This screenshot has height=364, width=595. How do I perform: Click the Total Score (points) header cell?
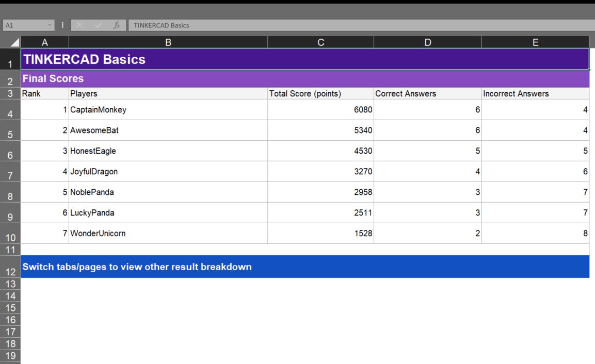pos(320,94)
